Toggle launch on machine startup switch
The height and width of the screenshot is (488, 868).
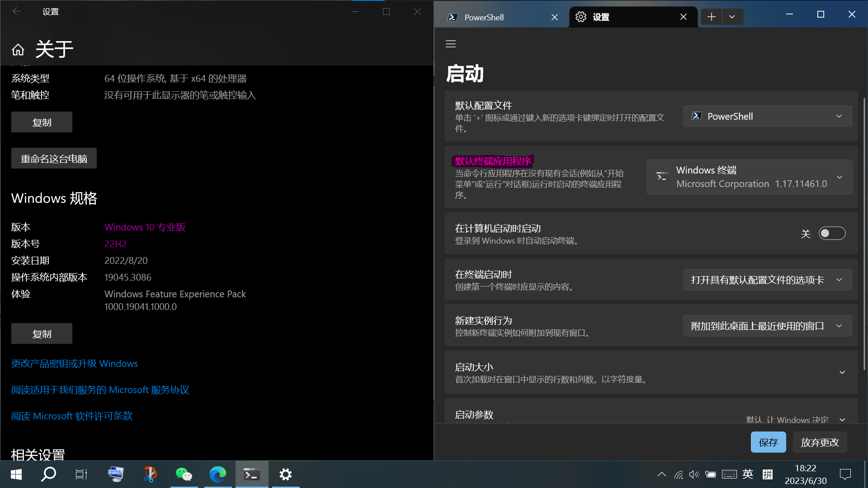pos(831,234)
